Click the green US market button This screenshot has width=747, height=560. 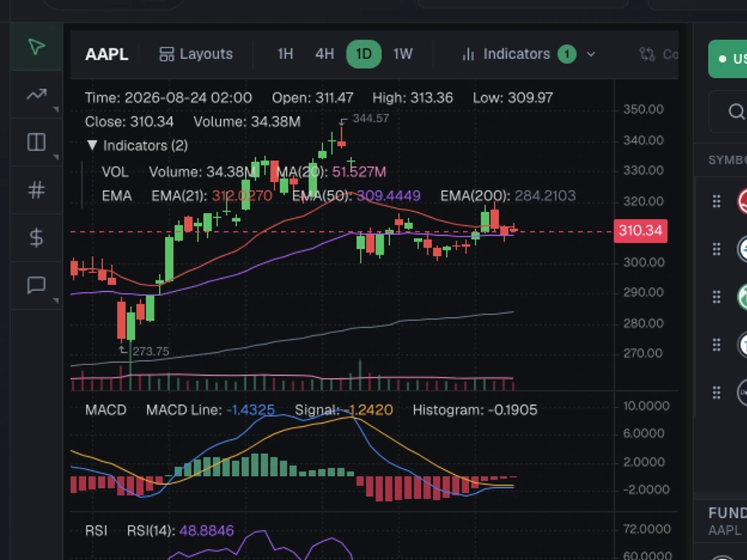coord(728,59)
